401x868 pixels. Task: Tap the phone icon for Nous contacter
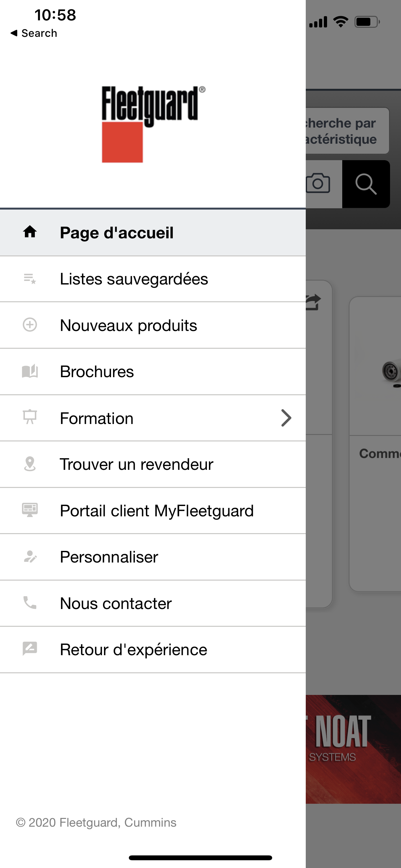(x=30, y=603)
